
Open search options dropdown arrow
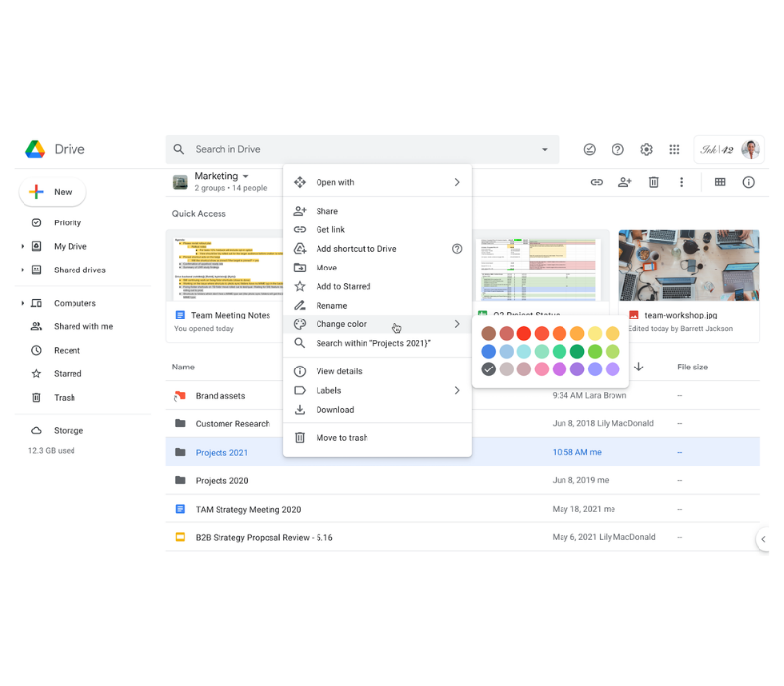(x=545, y=150)
